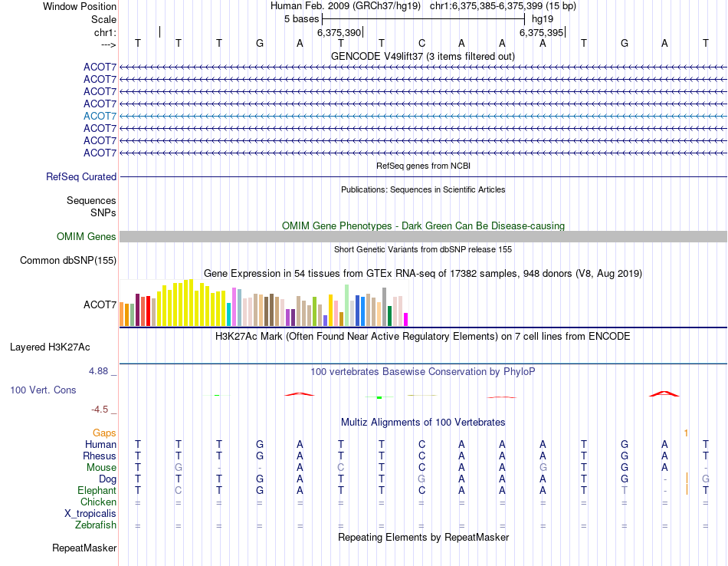Click the Chicken alignment row label
Viewport: 728px width, 566px height.
point(98,502)
